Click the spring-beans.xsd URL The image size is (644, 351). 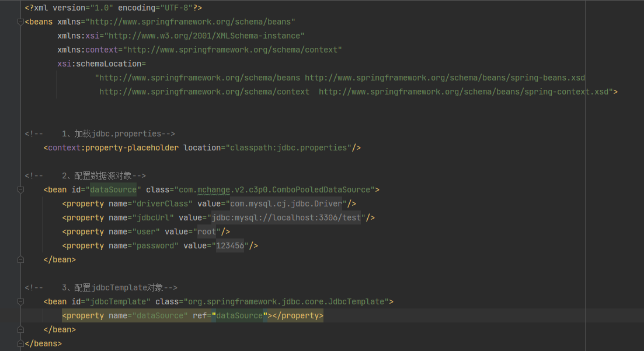pyautogui.click(x=445, y=78)
